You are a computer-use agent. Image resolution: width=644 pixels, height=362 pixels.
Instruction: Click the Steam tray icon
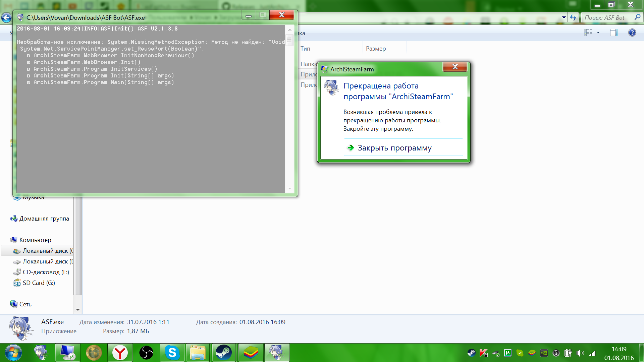tap(471, 353)
